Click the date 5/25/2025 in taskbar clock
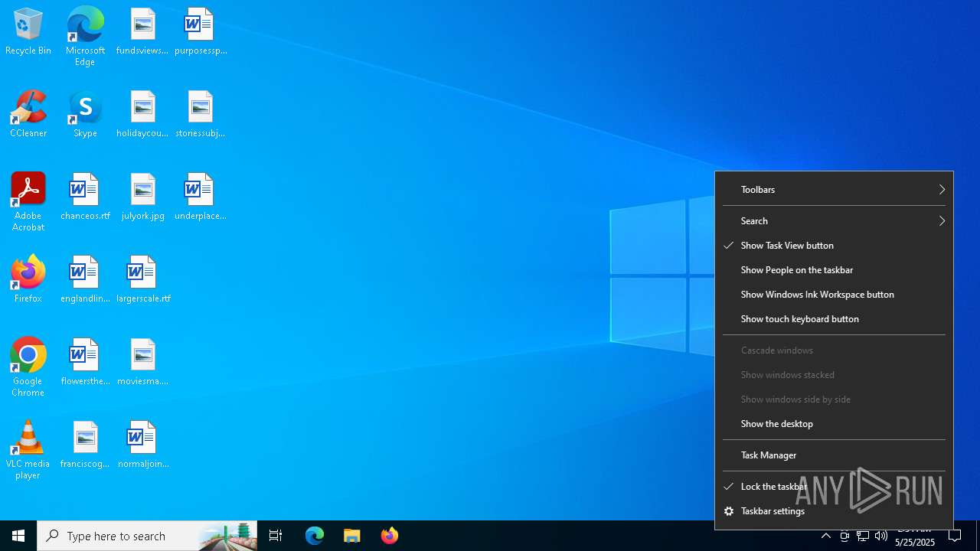Screen dimensions: 980x551 coord(915,542)
